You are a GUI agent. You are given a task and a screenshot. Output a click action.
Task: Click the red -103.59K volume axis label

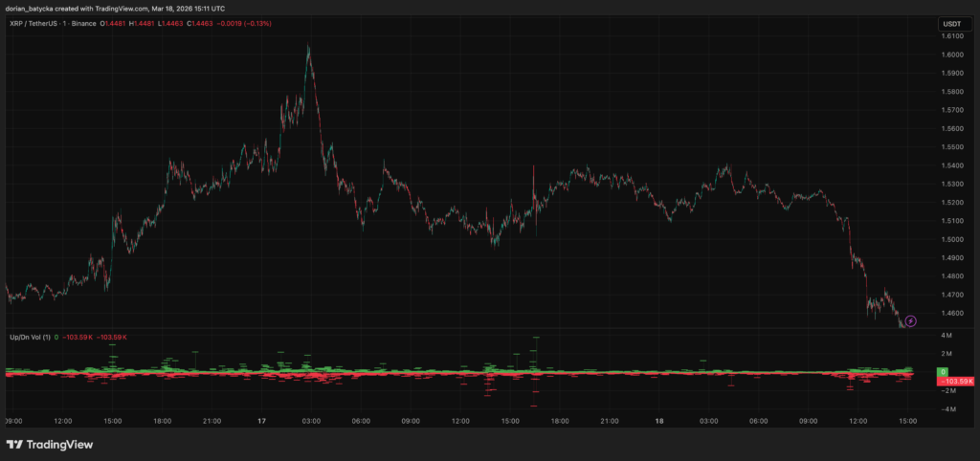point(957,380)
